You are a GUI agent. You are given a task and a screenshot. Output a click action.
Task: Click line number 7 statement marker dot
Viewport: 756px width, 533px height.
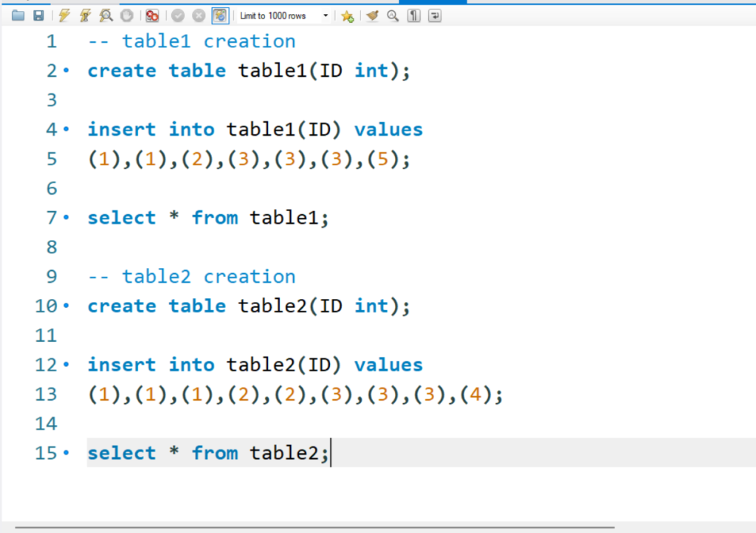66,218
